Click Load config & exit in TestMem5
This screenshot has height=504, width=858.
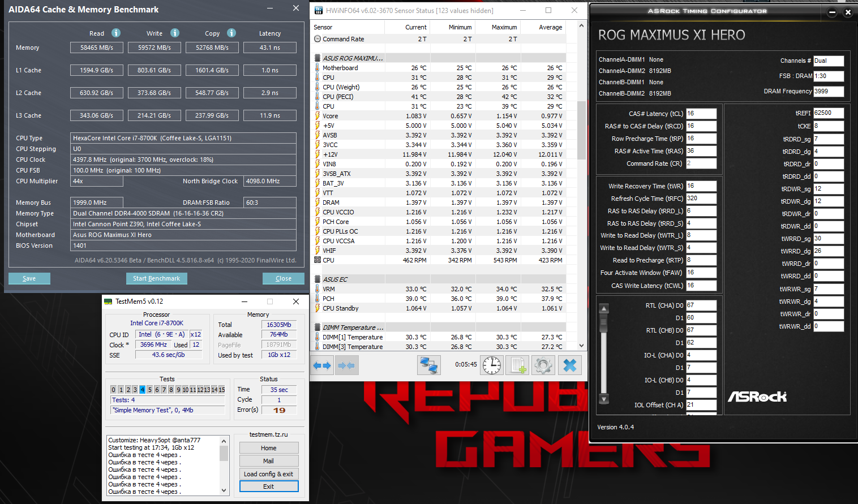coord(269,474)
